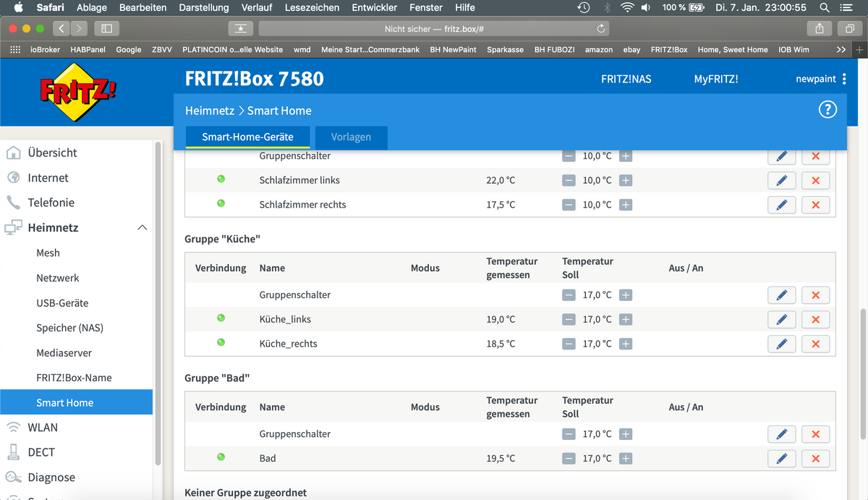Open the Darstellung menu
Image resolution: width=868 pixels, height=500 pixels.
(203, 7)
